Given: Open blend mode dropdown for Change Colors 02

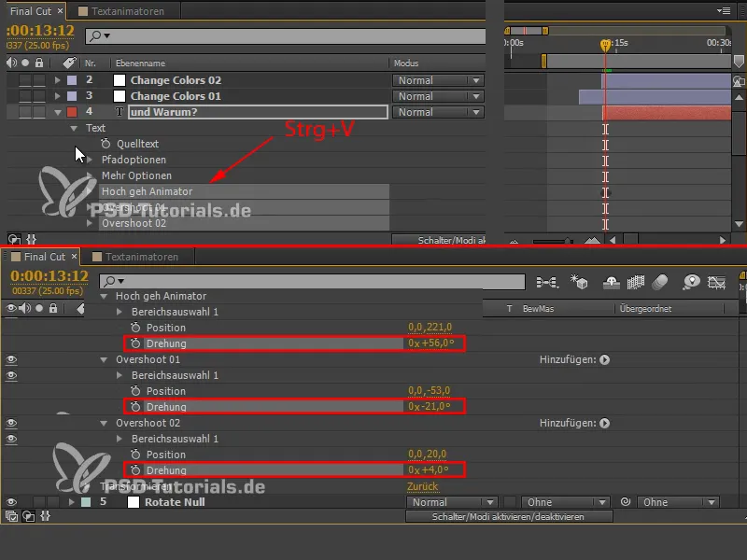Looking at the screenshot, I should click(x=438, y=80).
